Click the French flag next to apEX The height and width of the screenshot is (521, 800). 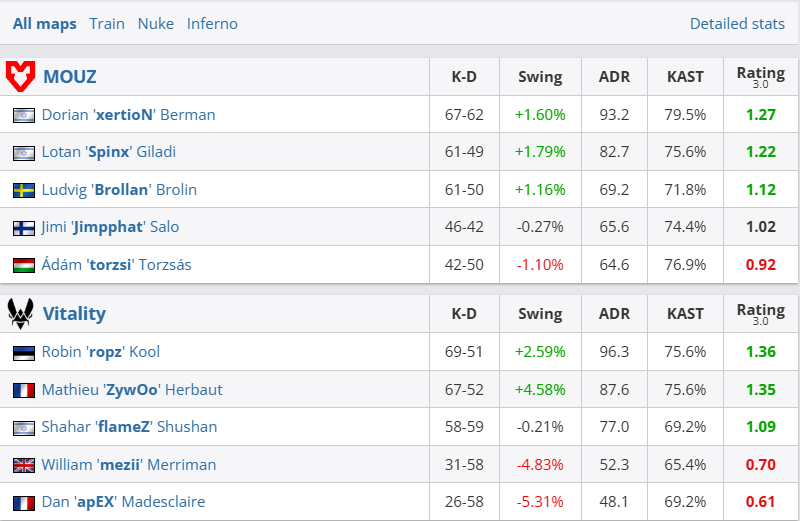click(x=24, y=502)
